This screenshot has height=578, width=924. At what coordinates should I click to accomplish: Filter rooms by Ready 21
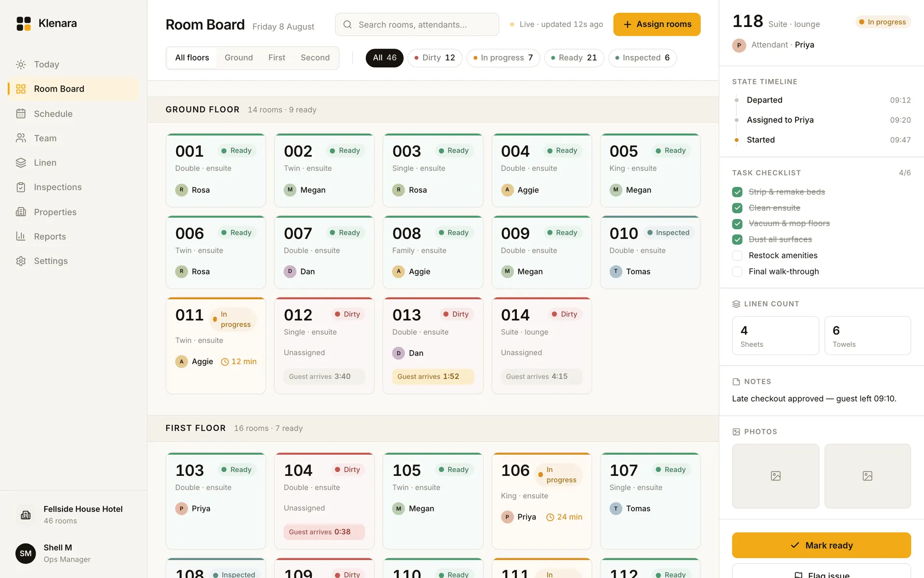tap(574, 58)
